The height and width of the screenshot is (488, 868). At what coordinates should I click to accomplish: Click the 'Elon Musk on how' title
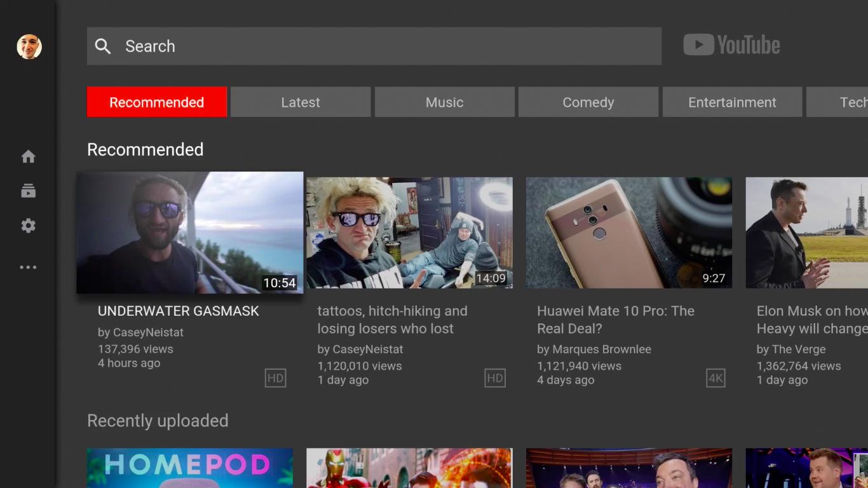[812, 320]
